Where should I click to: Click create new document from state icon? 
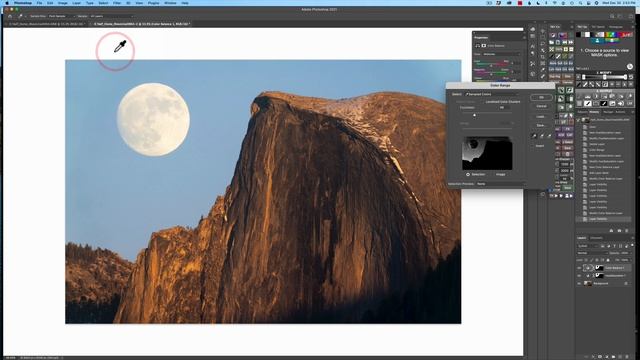pos(611,231)
